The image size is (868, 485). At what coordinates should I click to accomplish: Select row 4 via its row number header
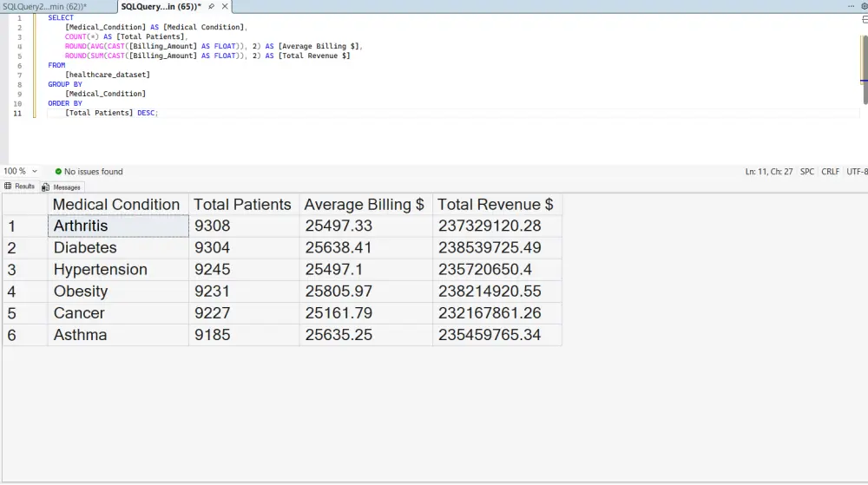[25, 292]
